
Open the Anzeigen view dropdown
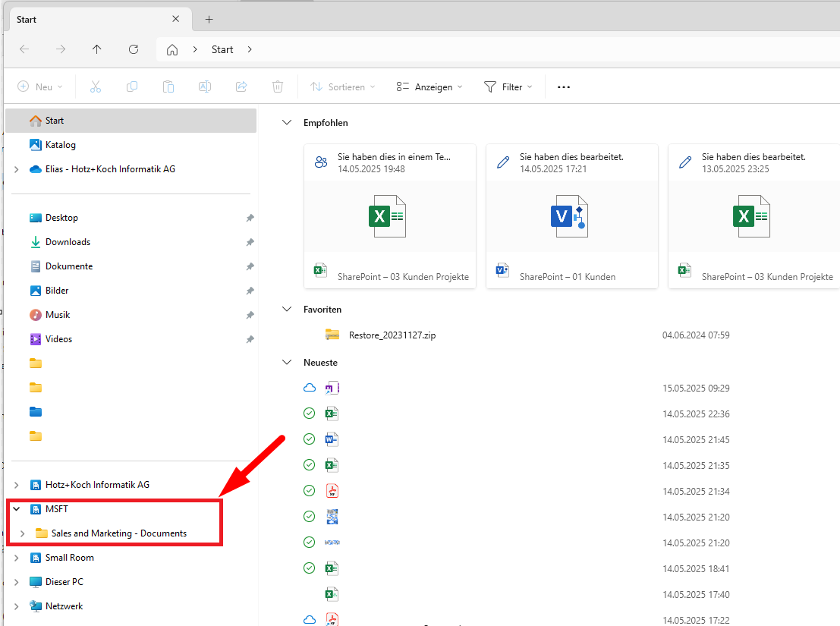[x=429, y=87]
